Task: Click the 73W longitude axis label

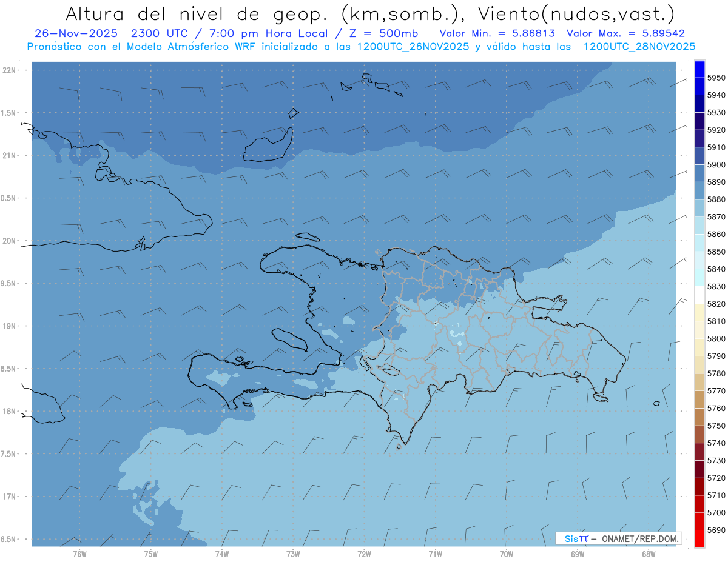Action: pos(293,554)
